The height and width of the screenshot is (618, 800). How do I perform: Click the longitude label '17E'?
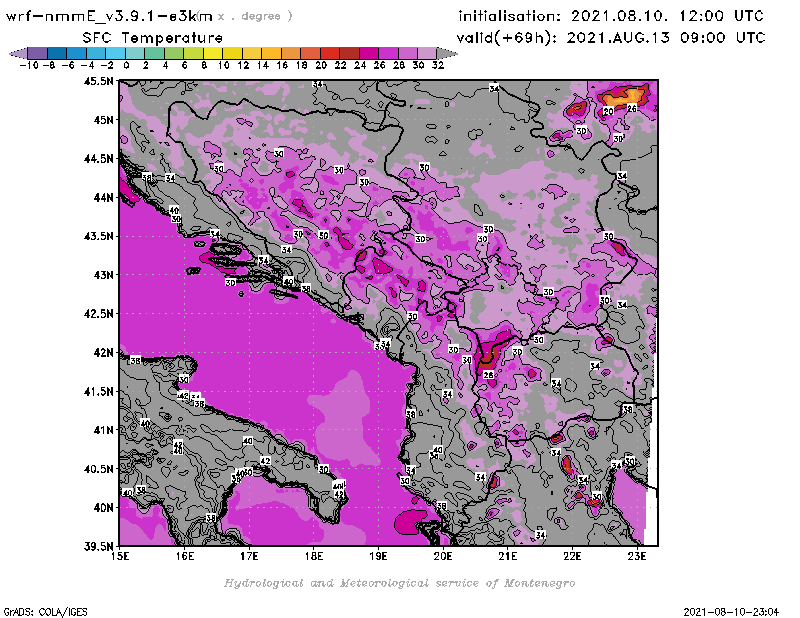(x=249, y=556)
